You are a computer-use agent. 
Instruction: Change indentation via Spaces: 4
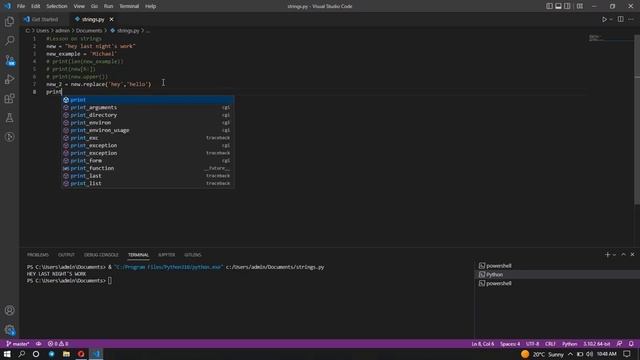[x=510, y=344]
